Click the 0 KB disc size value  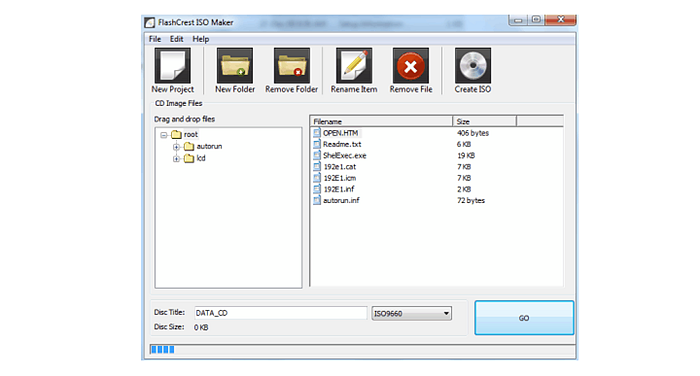201,327
